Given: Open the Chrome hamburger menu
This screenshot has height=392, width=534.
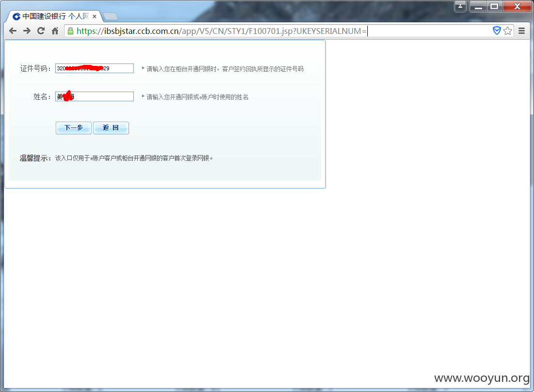Looking at the screenshot, I should click(521, 31).
